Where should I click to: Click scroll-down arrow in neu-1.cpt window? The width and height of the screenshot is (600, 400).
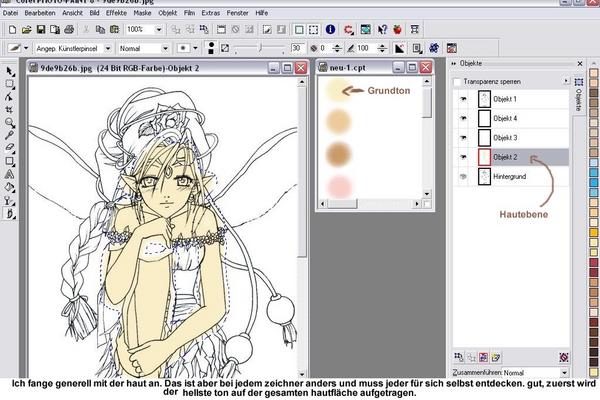[427, 194]
